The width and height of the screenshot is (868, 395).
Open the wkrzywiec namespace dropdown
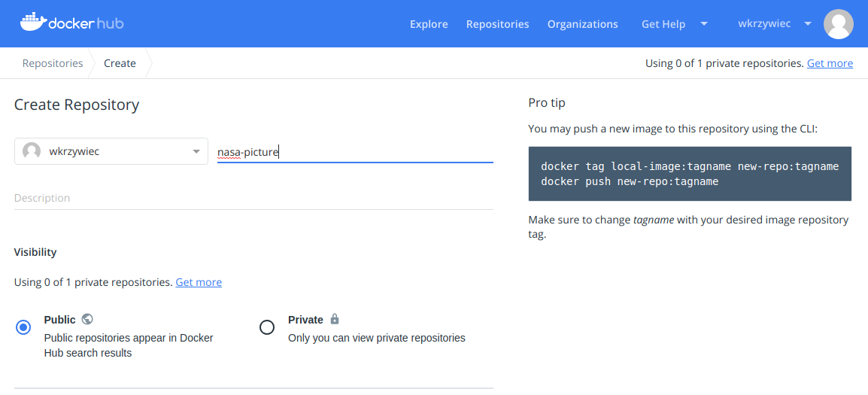[x=111, y=151]
